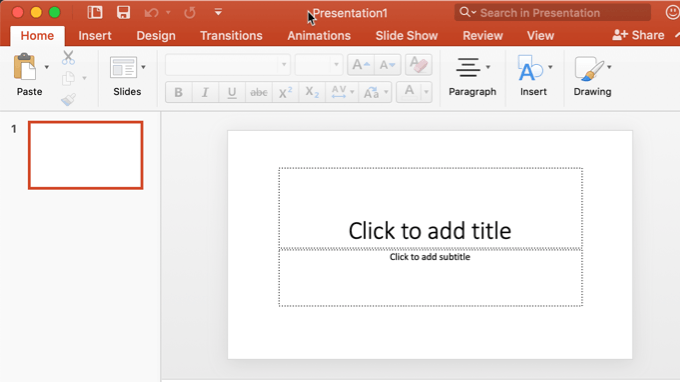680x382 pixels.
Task: Open the Undo history dropdown arrow
Action: [168, 13]
